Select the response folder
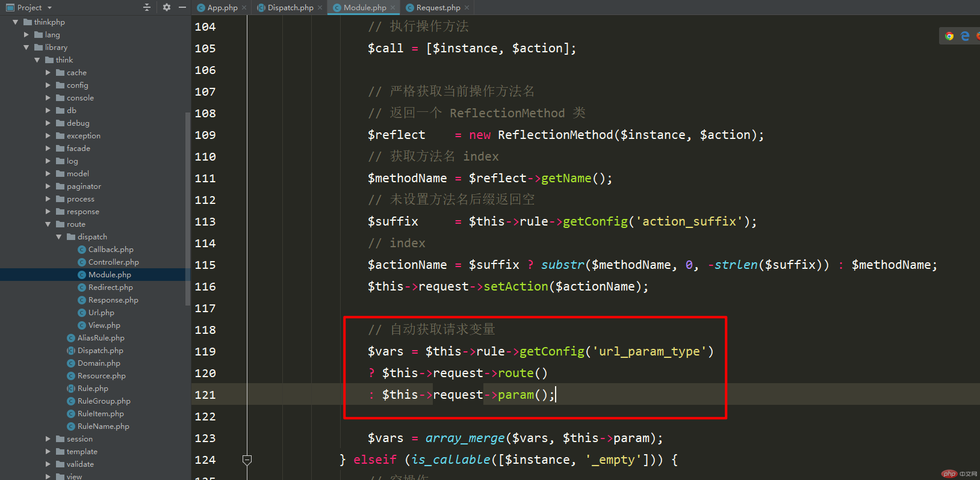980x480 pixels. (82, 212)
